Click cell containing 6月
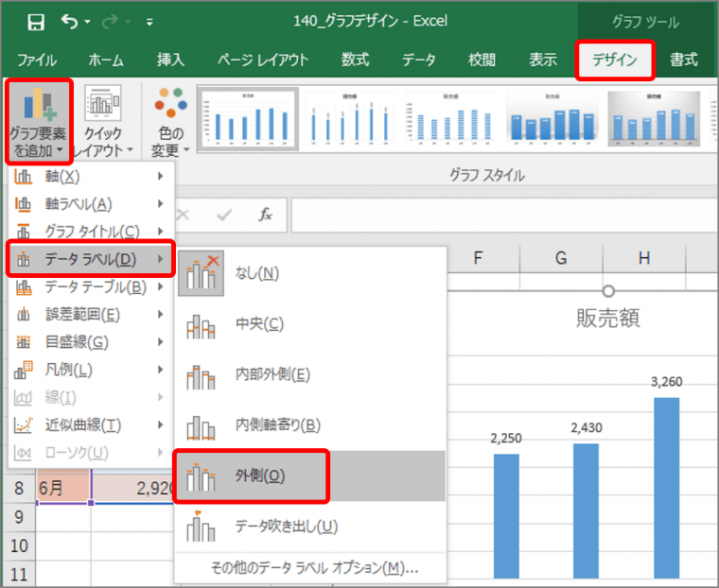 64,488
